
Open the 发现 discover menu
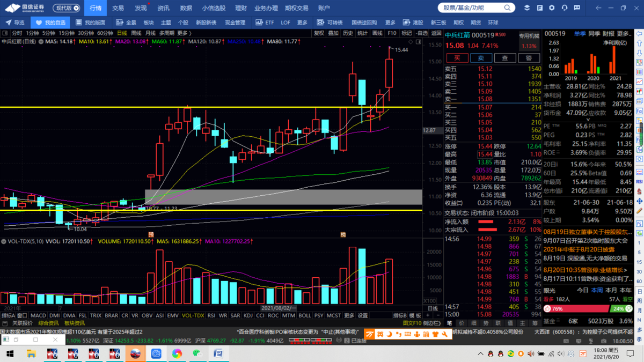pos(141,8)
